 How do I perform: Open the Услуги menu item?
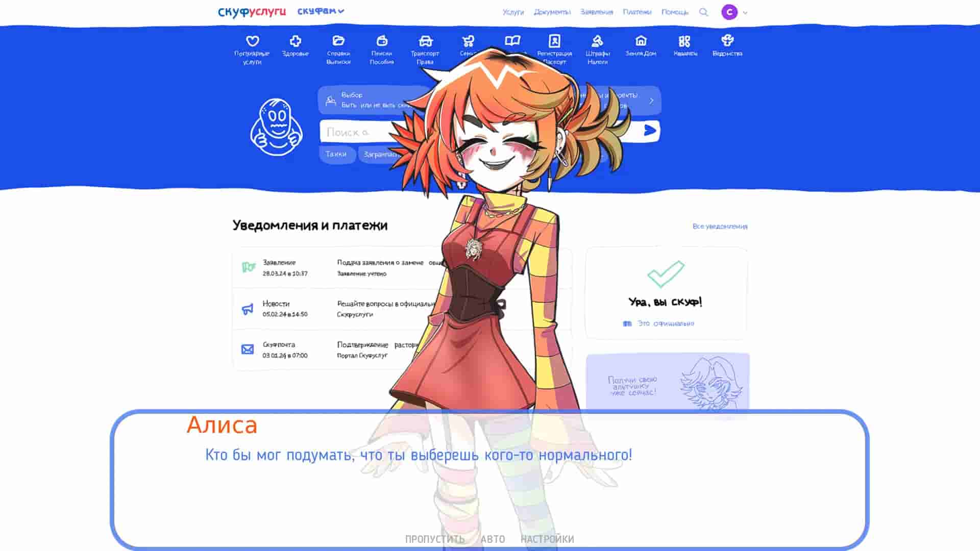513,12
